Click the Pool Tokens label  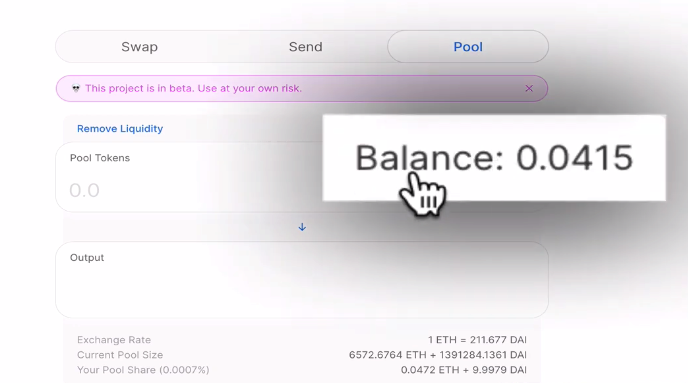pos(100,158)
